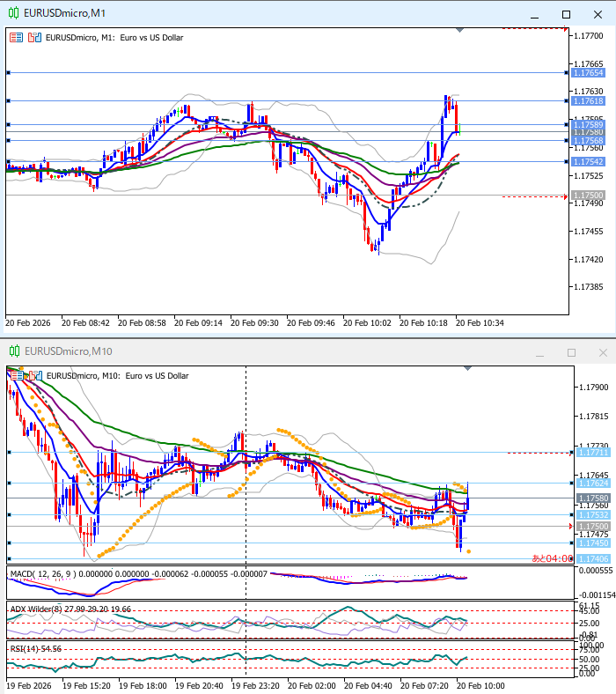
Task: Click the 20 Feb 10:02 time axis label
Action: point(367,323)
